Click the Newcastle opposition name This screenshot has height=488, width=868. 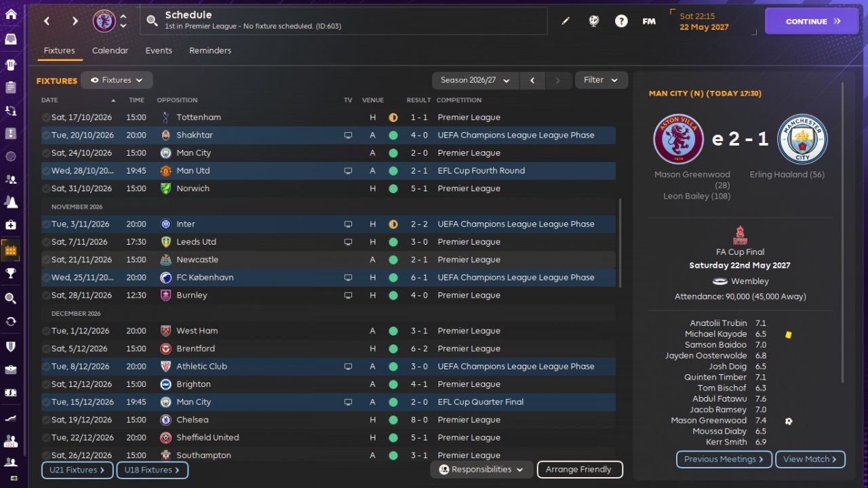[x=197, y=260]
